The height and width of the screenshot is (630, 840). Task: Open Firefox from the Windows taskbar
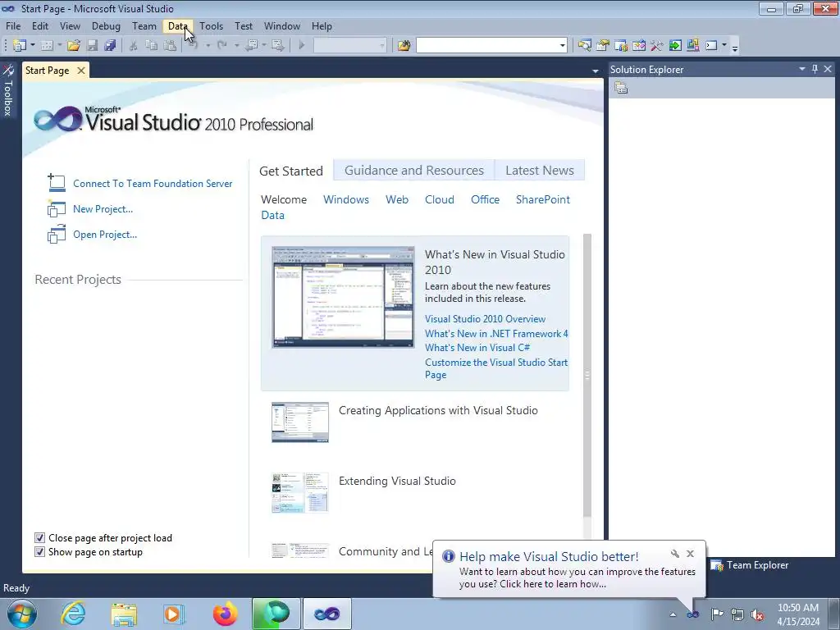pyautogui.click(x=225, y=614)
